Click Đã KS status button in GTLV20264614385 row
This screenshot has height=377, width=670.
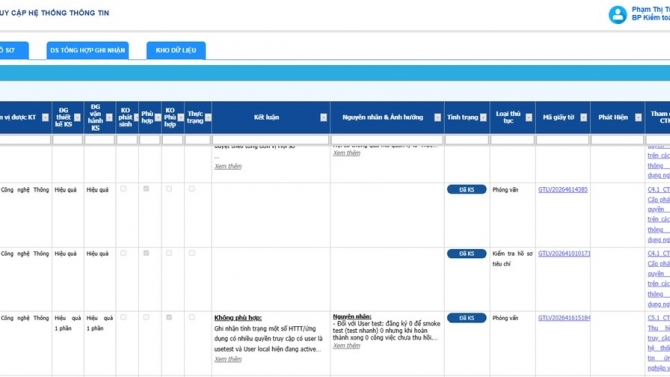coord(467,189)
